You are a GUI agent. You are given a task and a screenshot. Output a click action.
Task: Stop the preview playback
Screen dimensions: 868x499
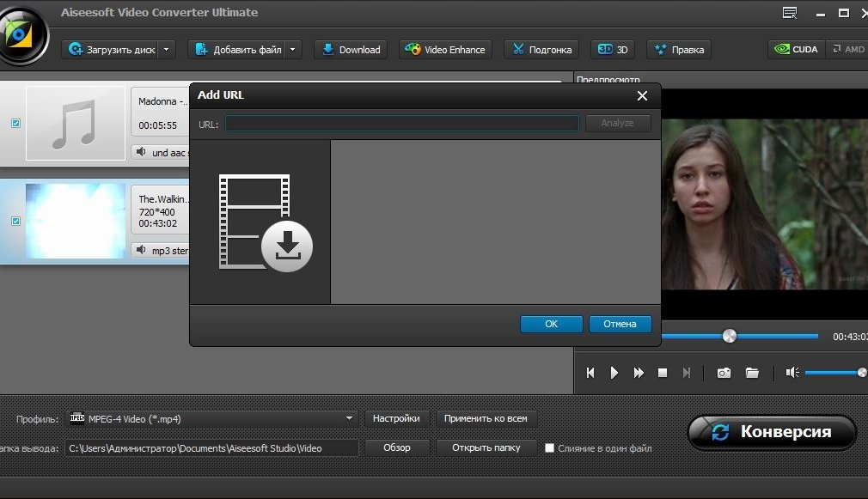(x=662, y=373)
